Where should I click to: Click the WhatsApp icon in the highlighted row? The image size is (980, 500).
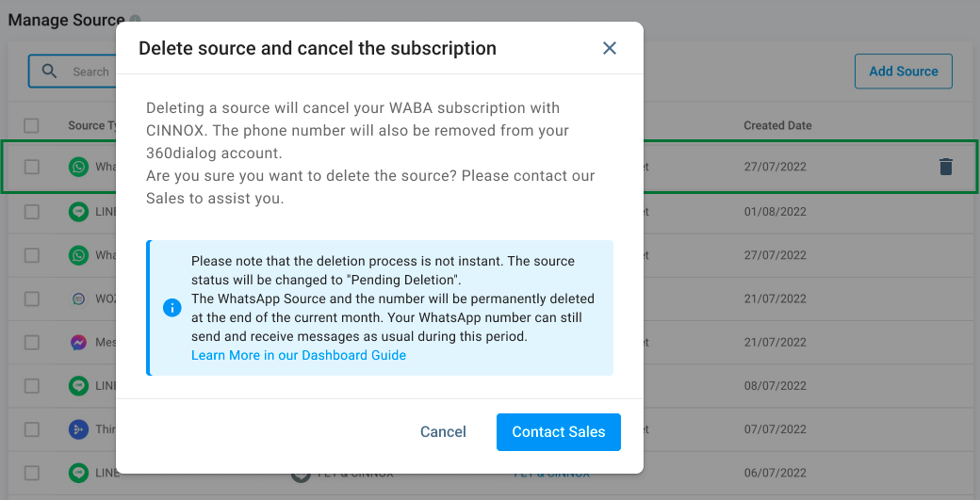click(x=78, y=167)
